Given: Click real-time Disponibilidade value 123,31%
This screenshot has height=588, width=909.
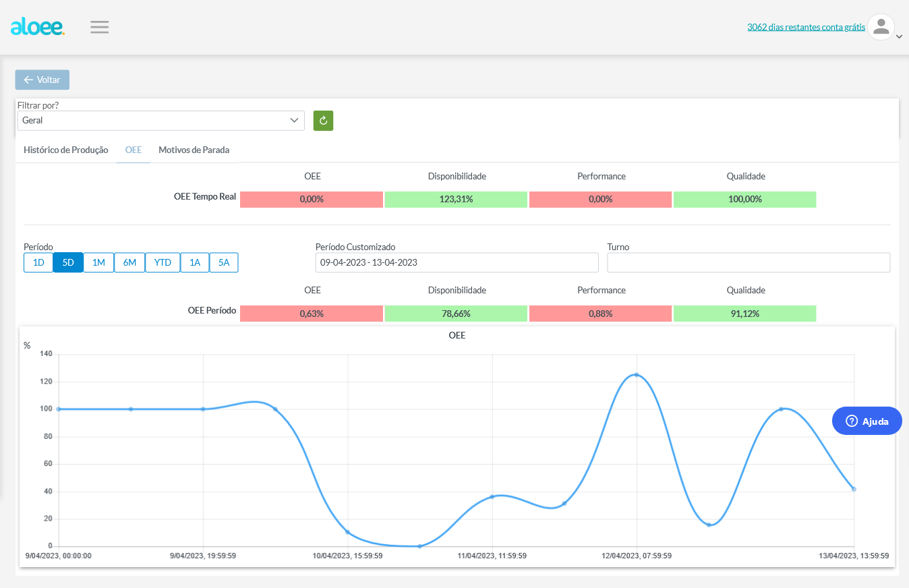Looking at the screenshot, I should coord(457,200).
